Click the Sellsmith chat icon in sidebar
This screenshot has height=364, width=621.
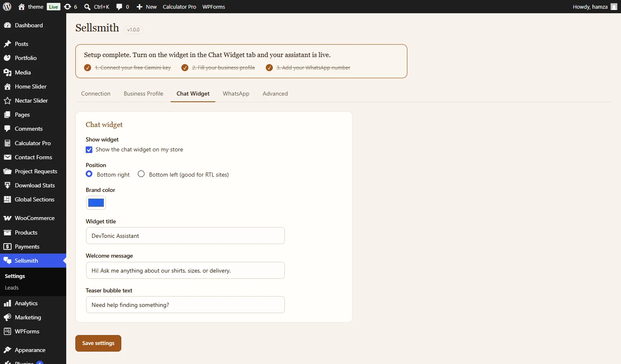(7, 261)
